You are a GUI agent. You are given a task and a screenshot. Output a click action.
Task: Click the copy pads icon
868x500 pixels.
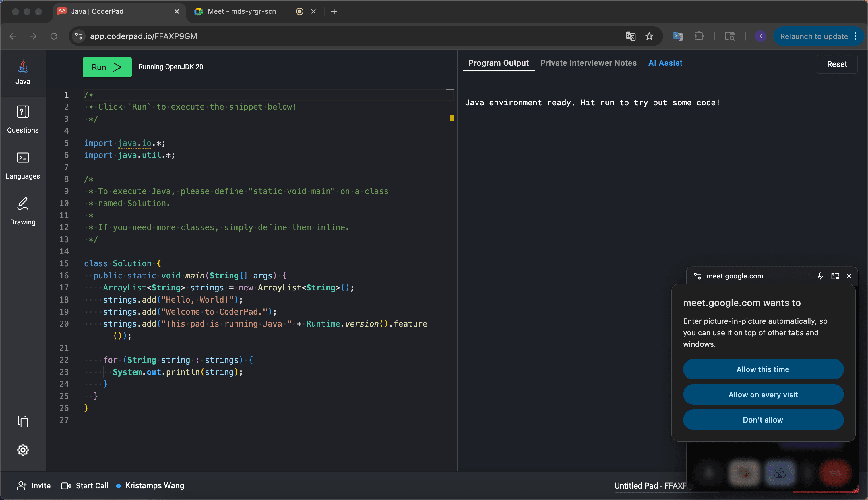(x=23, y=421)
